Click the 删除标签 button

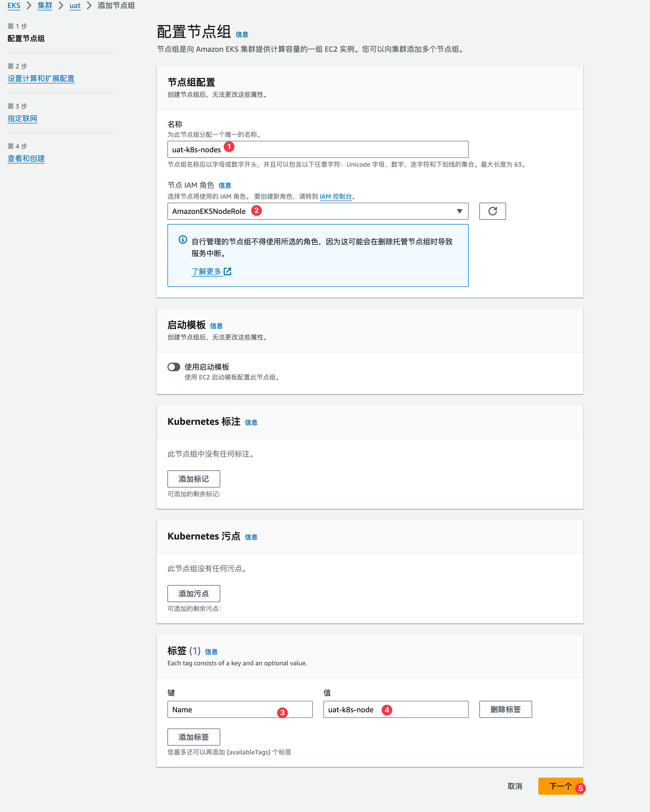(505, 709)
